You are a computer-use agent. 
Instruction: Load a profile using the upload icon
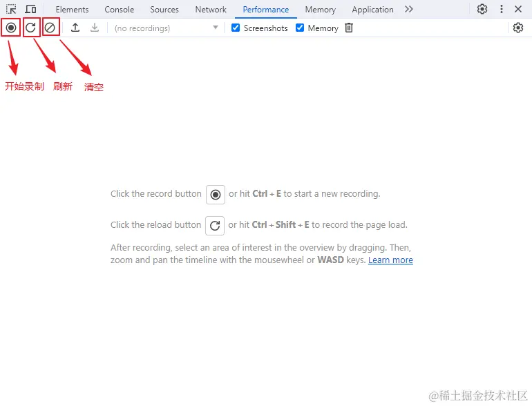click(75, 28)
